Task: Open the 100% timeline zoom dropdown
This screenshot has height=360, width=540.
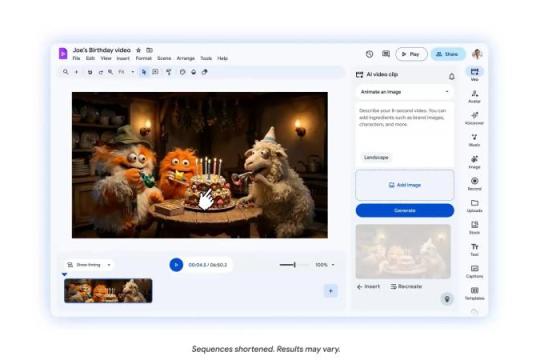Action: point(325,265)
